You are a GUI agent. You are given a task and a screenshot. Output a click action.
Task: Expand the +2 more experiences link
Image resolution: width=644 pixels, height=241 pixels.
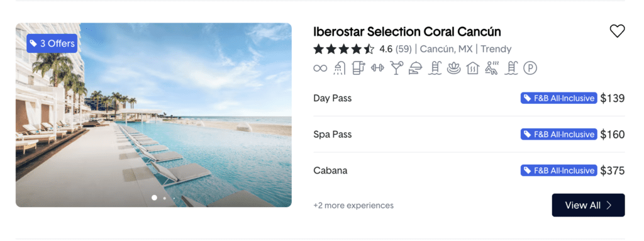coord(353,205)
